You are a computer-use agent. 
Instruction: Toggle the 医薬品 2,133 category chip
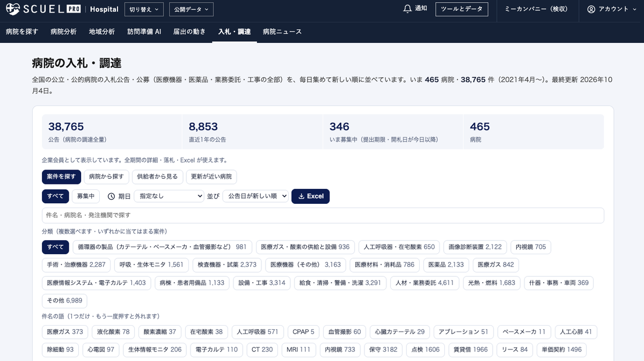click(x=445, y=264)
